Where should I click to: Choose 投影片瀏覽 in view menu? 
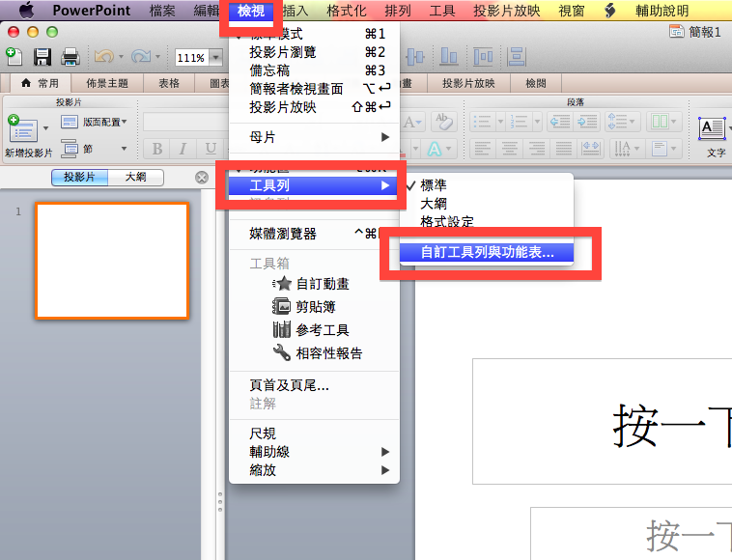[314, 52]
